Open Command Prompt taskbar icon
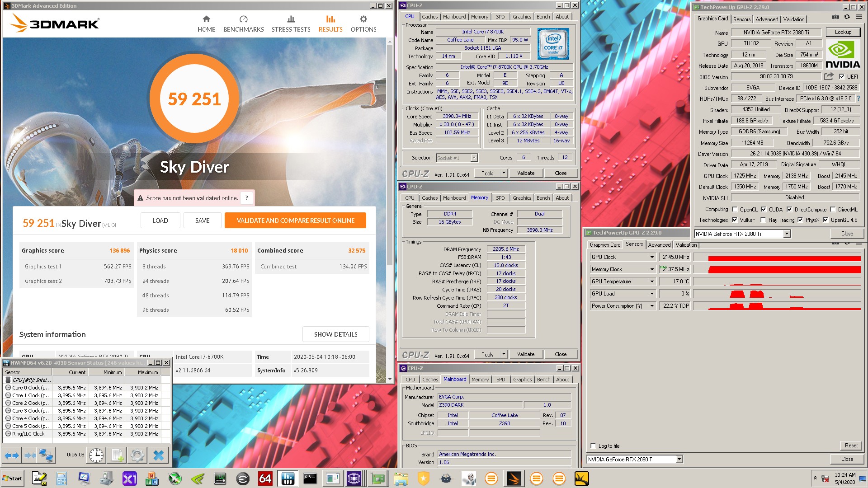Viewport: 868px width, 488px height. (310, 479)
